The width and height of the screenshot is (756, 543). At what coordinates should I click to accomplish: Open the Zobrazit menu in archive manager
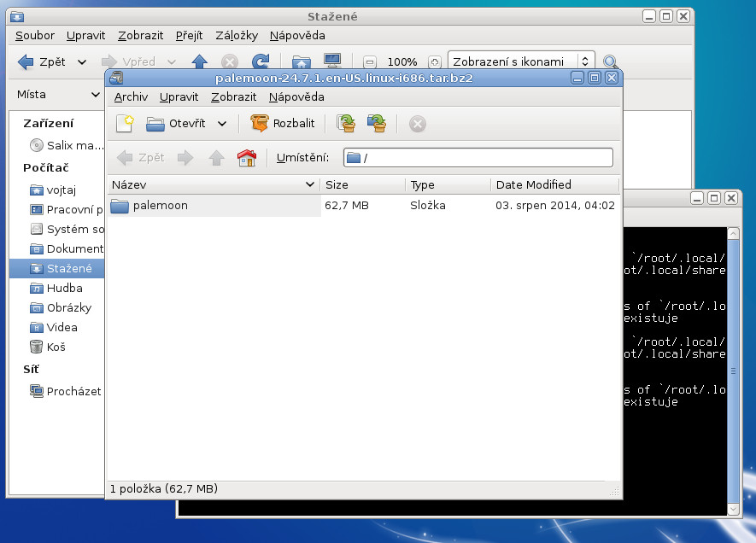233,96
